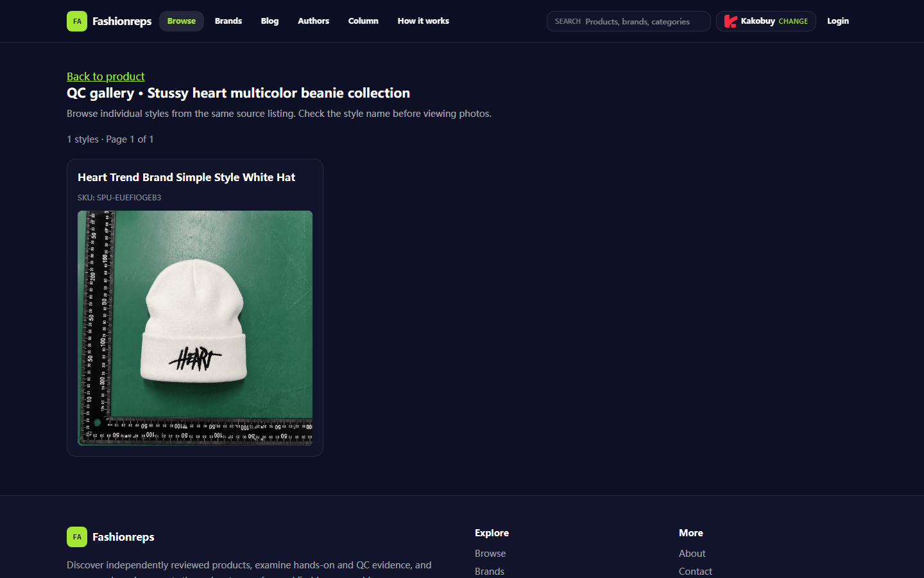Open the Authors nav item
This screenshot has height=578, width=924.
[313, 21]
